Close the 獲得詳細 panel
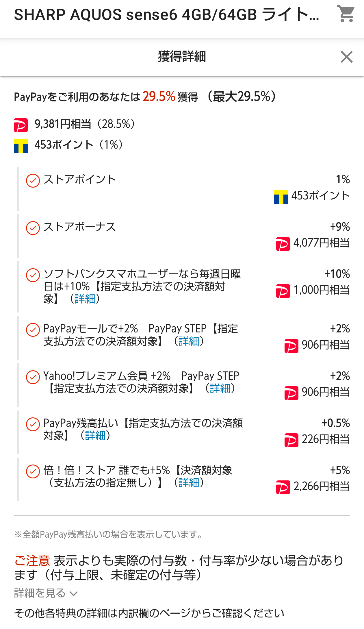 click(346, 57)
